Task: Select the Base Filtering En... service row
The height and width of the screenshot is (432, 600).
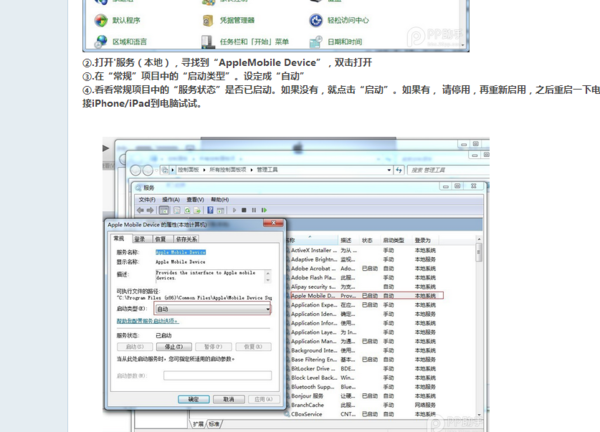Action: [x=364, y=360]
